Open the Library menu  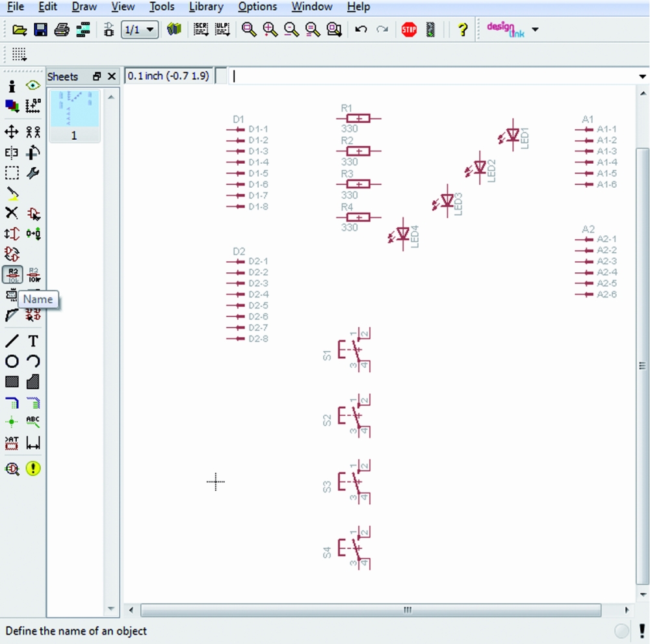coord(206,7)
